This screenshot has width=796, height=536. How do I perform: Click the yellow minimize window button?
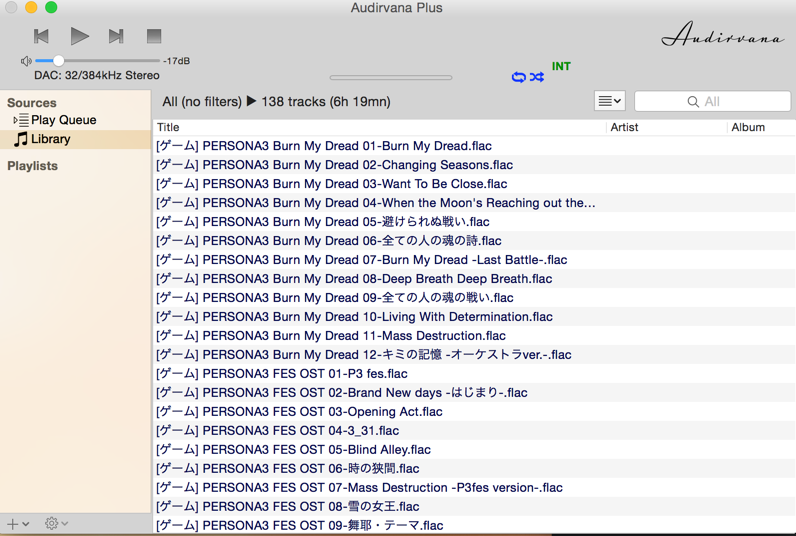pyautogui.click(x=31, y=7)
